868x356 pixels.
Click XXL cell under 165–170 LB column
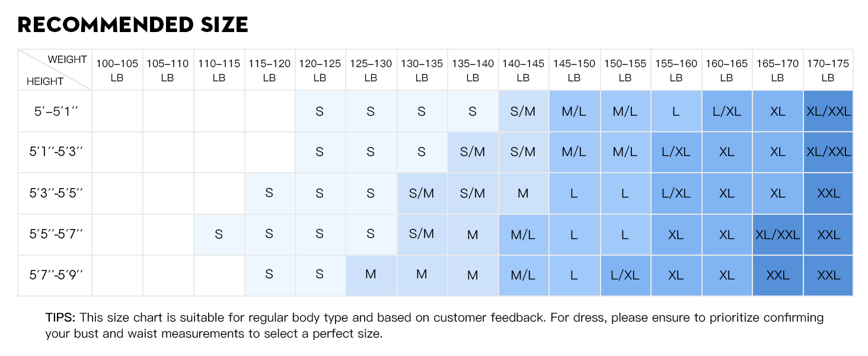[x=777, y=275]
